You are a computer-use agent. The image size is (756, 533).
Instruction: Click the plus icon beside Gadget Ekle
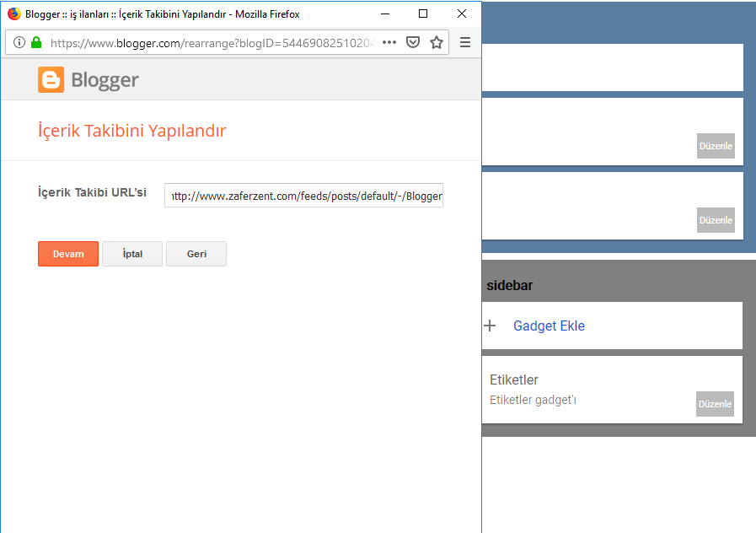(x=490, y=326)
